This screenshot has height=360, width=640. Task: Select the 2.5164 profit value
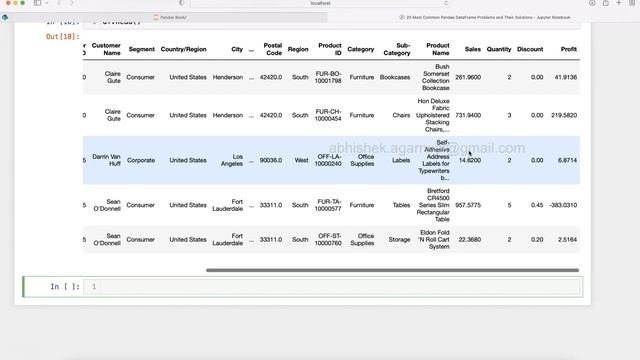point(567,239)
